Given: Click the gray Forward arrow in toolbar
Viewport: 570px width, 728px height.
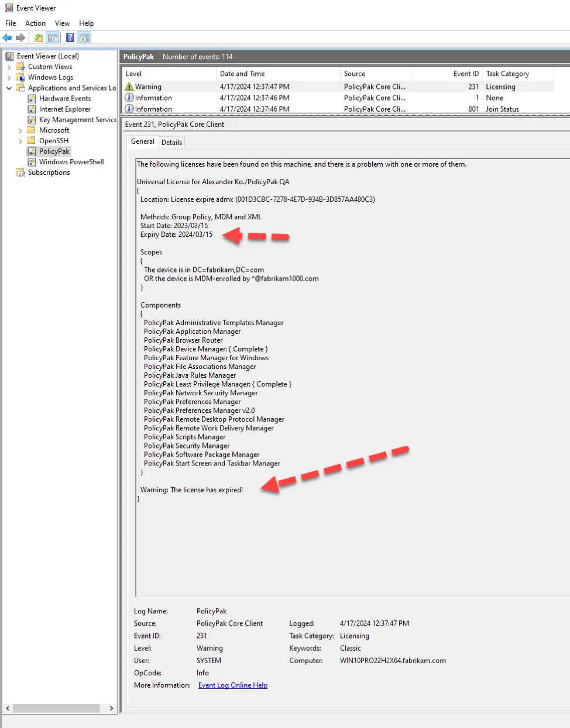Looking at the screenshot, I should tap(20, 38).
